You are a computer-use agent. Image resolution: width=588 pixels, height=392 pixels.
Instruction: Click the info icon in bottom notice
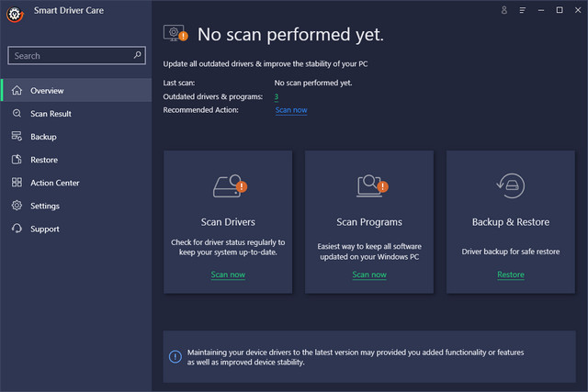175,356
